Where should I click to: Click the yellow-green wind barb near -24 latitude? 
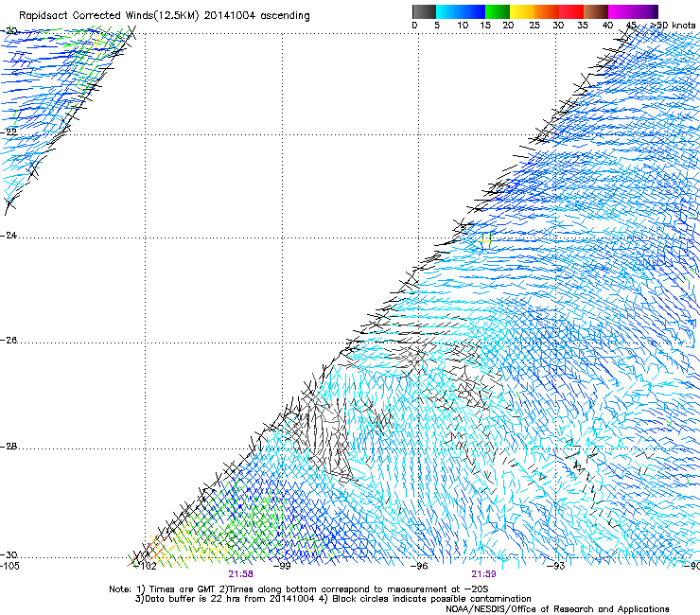click(485, 240)
